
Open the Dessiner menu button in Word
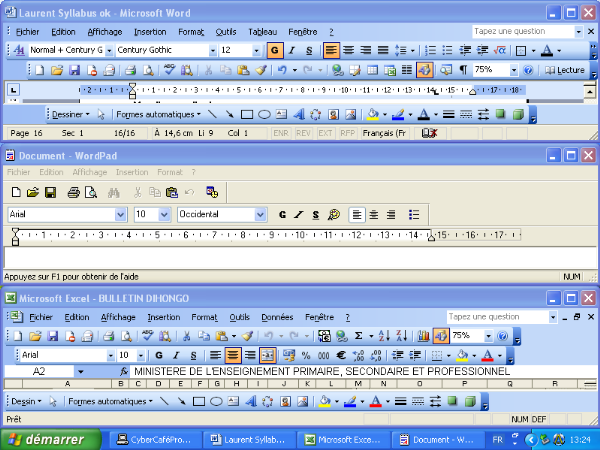point(71,114)
